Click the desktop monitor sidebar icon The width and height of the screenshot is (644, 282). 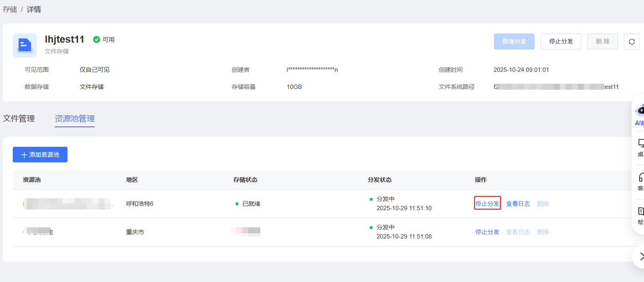(640, 144)
